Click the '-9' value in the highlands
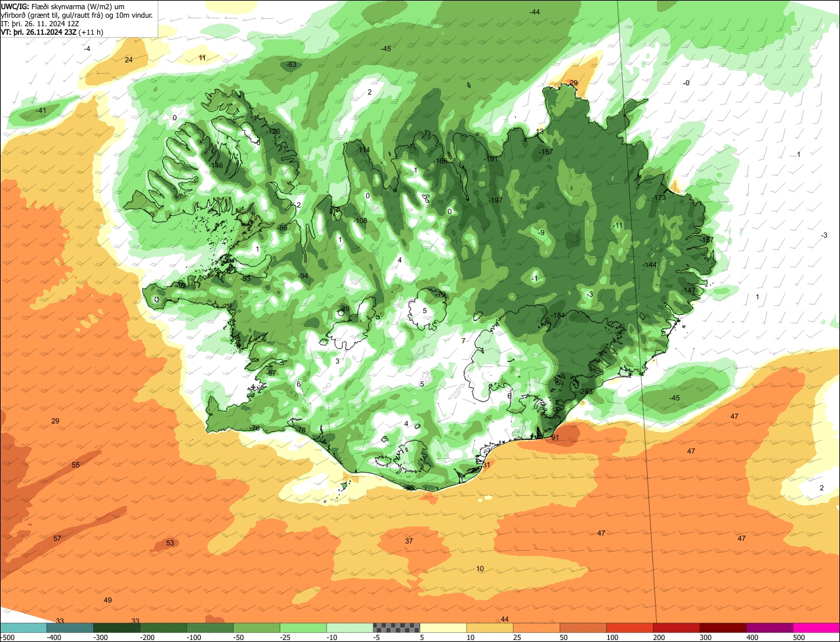Screen dimensions: 840x642 [x=541, y=232]
